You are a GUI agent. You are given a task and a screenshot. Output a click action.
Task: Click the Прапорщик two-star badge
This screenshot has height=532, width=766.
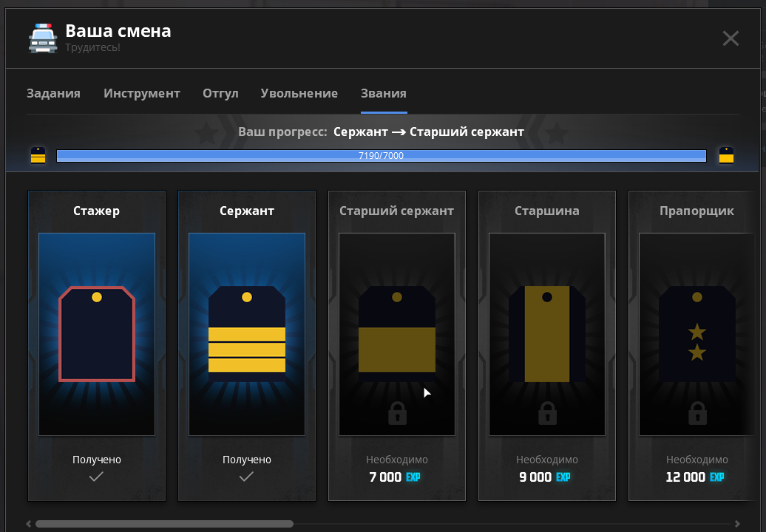pyautogui.click(x=696, y=334)
